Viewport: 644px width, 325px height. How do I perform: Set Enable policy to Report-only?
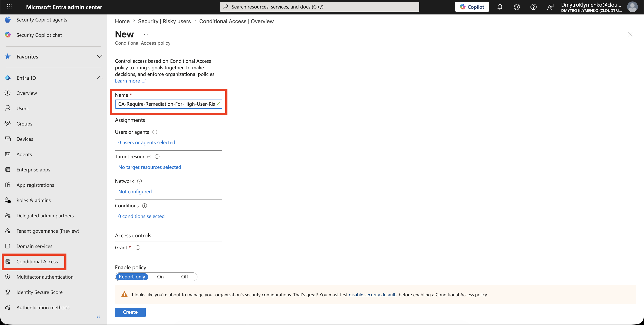tap(132, 277)
